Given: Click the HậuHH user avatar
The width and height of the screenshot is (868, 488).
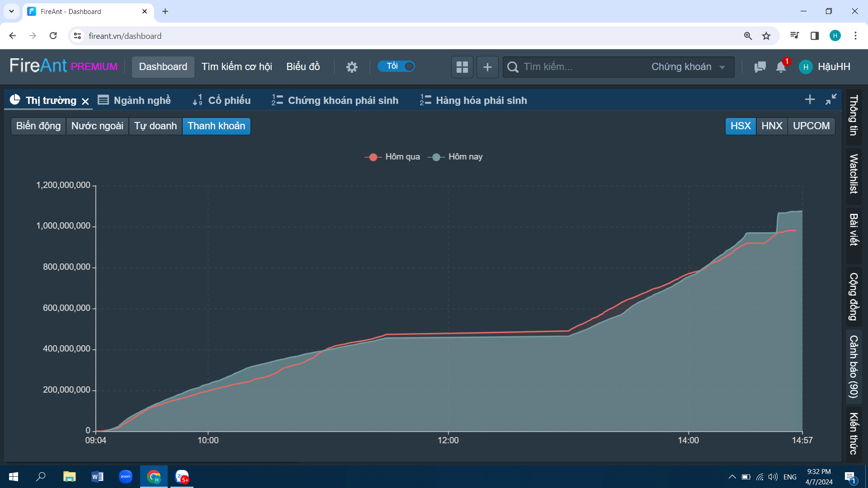Looking at the screenshot, I should 806,67.
